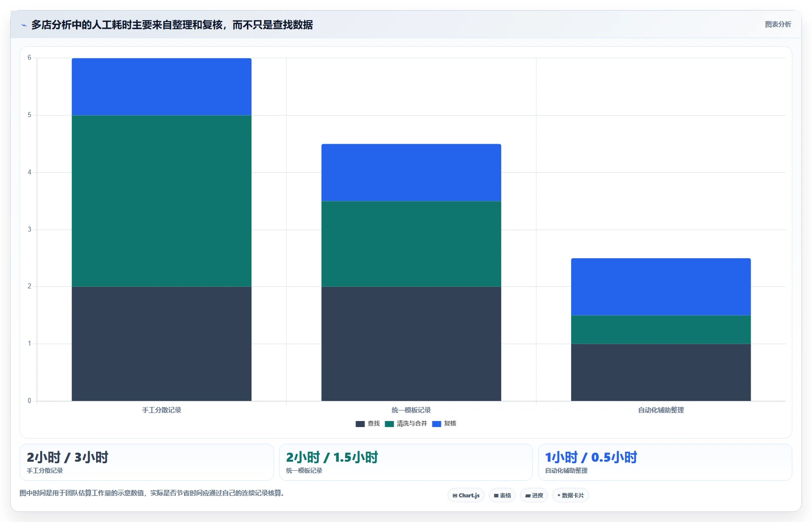Click the blue 复核 segment of 统一模板记录 bar
Screen dimensions: 812x522
[411, 173]
